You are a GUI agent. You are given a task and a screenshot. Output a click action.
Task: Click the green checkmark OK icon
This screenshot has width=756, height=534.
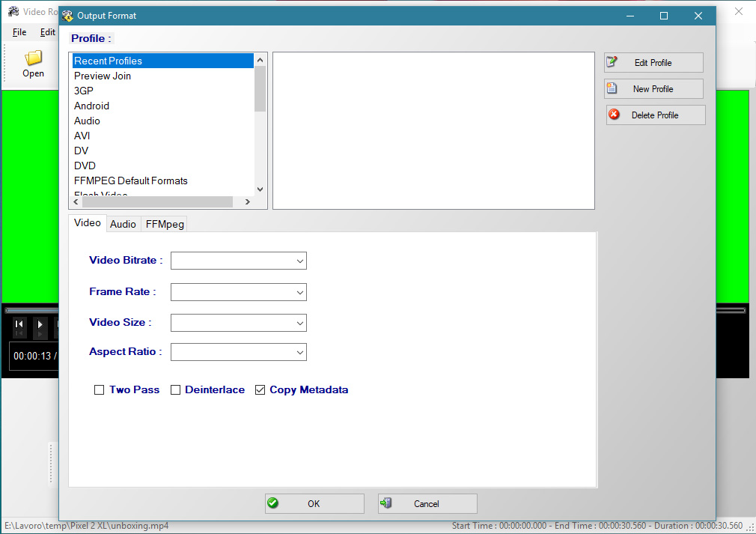(273, 503)
